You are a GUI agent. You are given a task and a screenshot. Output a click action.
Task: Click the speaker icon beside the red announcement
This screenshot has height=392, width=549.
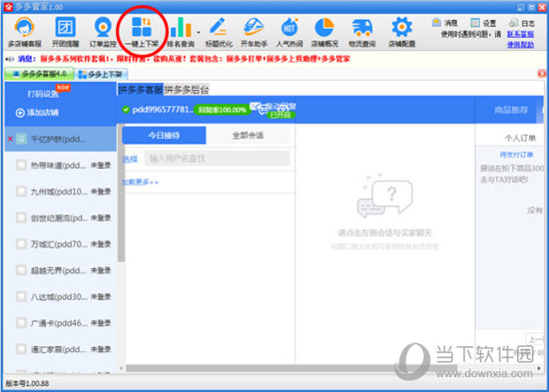point(10,59)
